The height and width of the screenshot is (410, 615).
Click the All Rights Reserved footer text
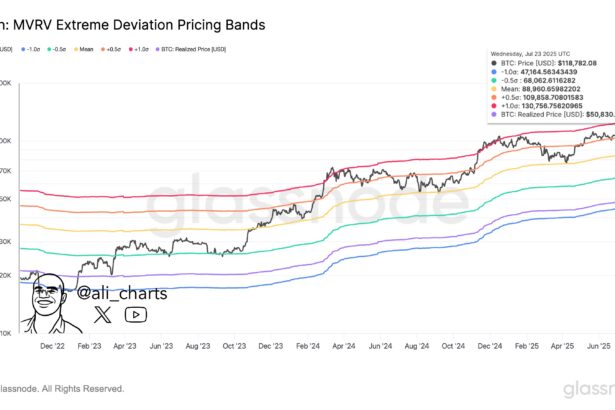click(70, 389)
